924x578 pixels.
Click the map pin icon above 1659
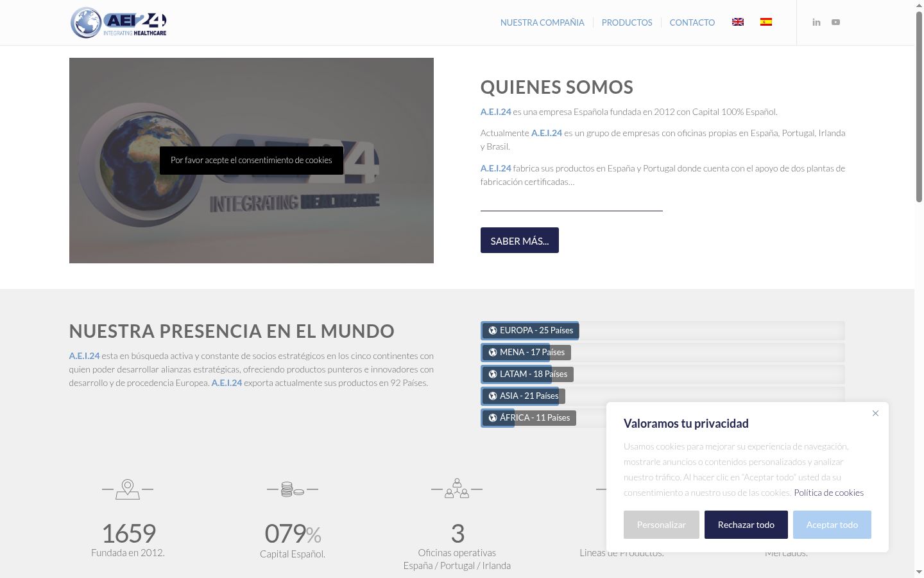pos(128,489)
